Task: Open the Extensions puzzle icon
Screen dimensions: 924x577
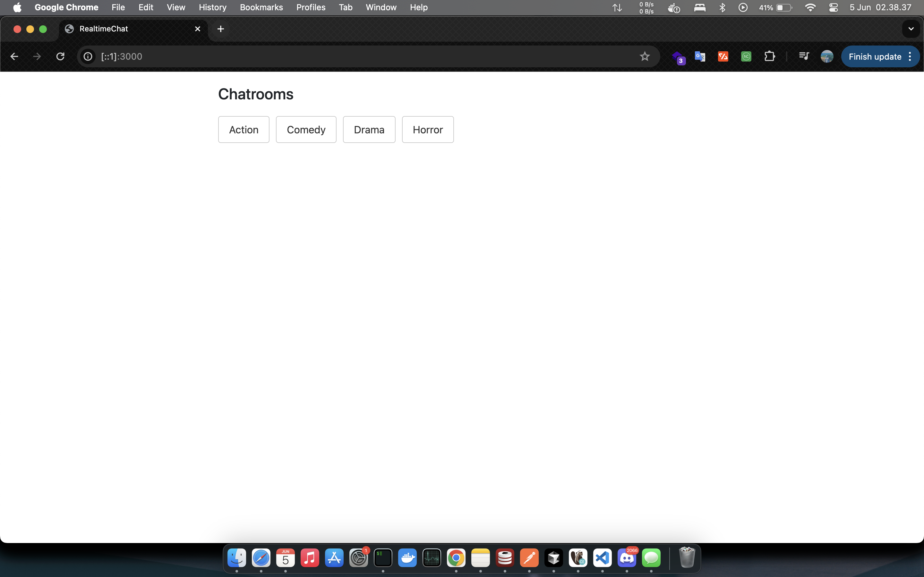Action: (x=769, y=56)
